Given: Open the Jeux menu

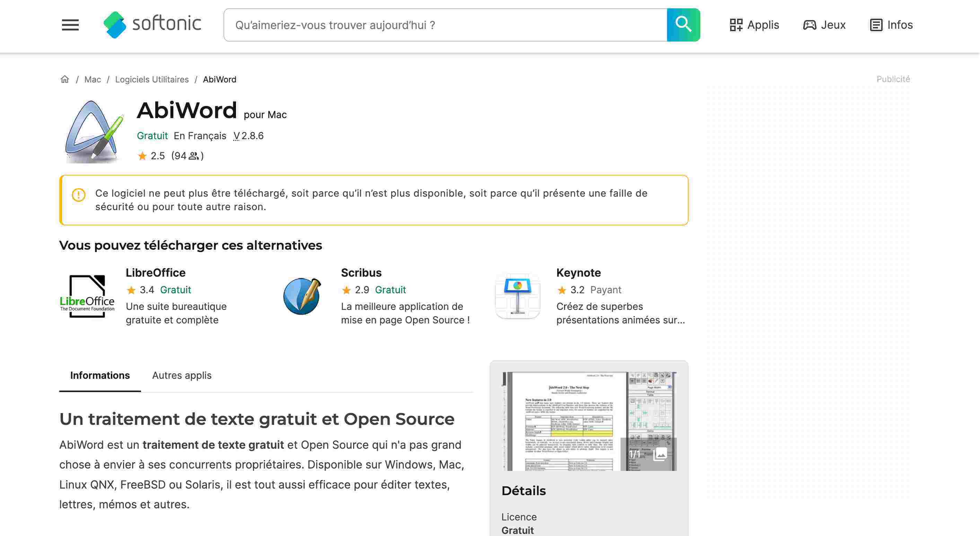Looking at the screenshot, I should click(x=824, y=25).
